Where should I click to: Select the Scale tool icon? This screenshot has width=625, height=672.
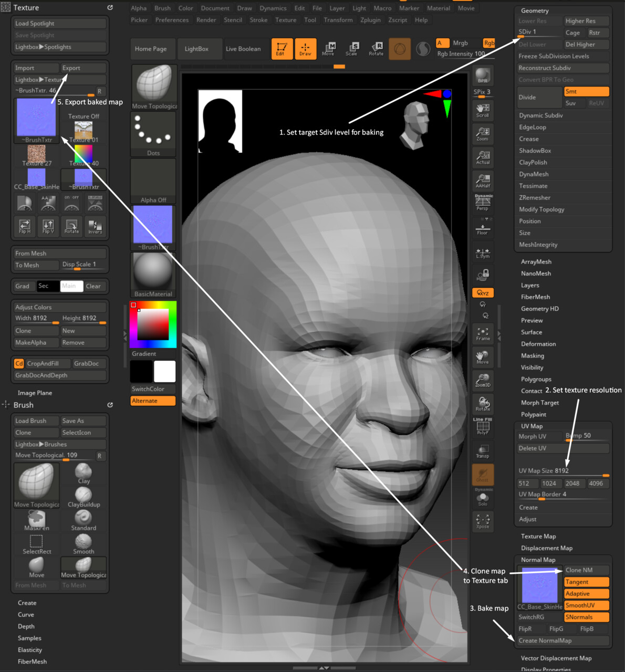[x=351, y=49]
